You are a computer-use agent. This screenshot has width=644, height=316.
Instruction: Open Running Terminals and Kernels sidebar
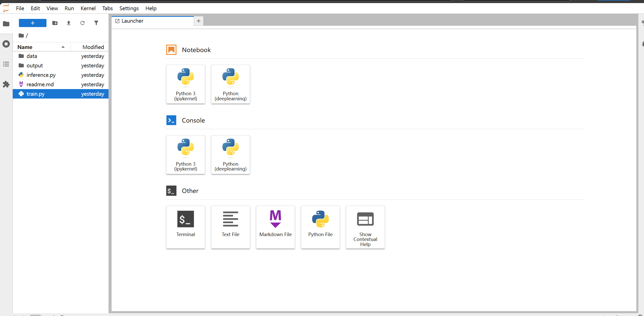click(6, 44)
